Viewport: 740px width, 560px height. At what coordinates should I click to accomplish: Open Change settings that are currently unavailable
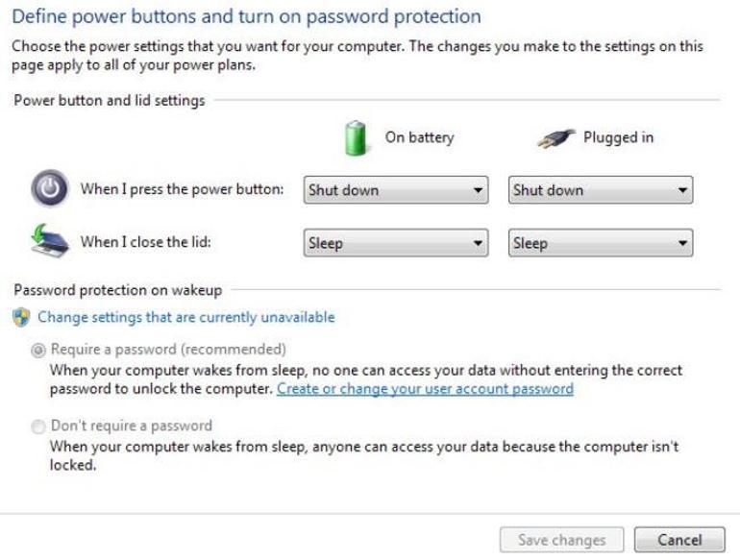[x=185, y=317]
